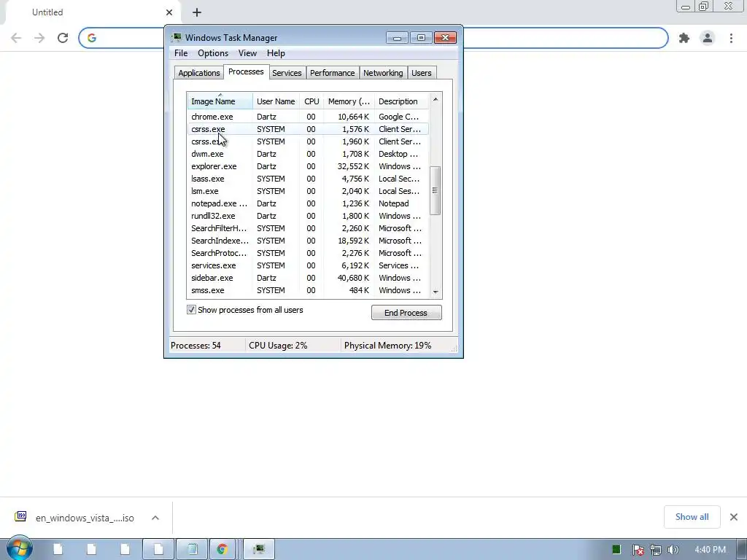747x560 pixels.
Task: Sort by User Name column header
Action: tap(276, 101)
